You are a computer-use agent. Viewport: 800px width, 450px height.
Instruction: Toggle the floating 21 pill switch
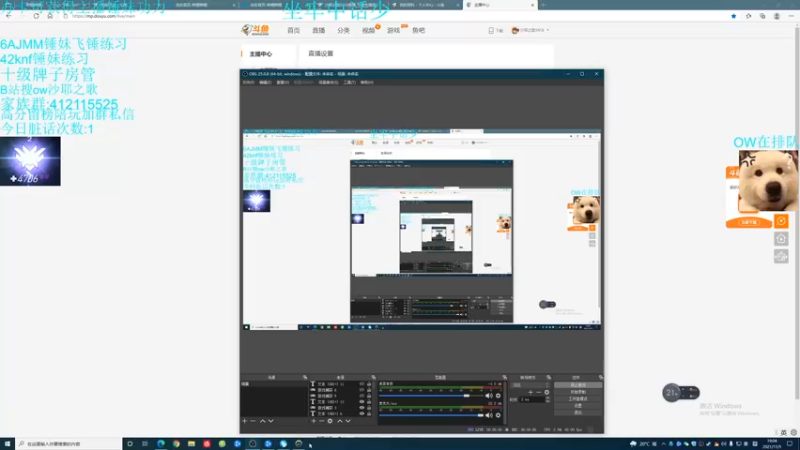click(x=681, y=393)
